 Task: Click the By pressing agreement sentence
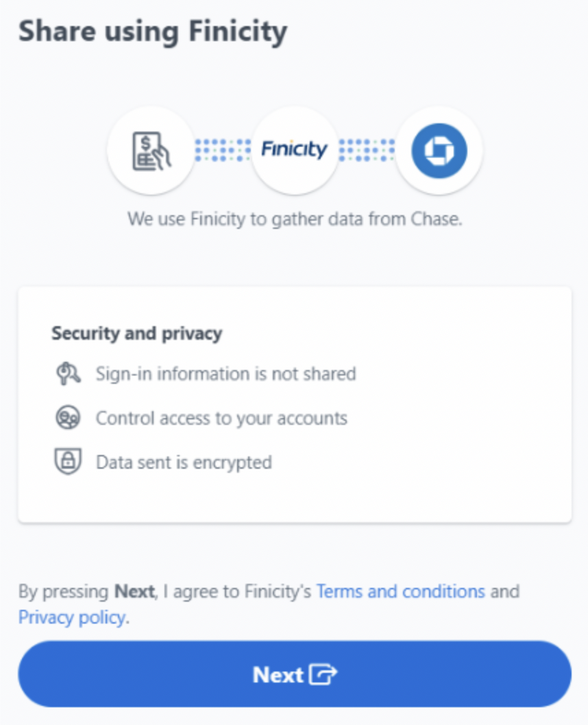269,604
